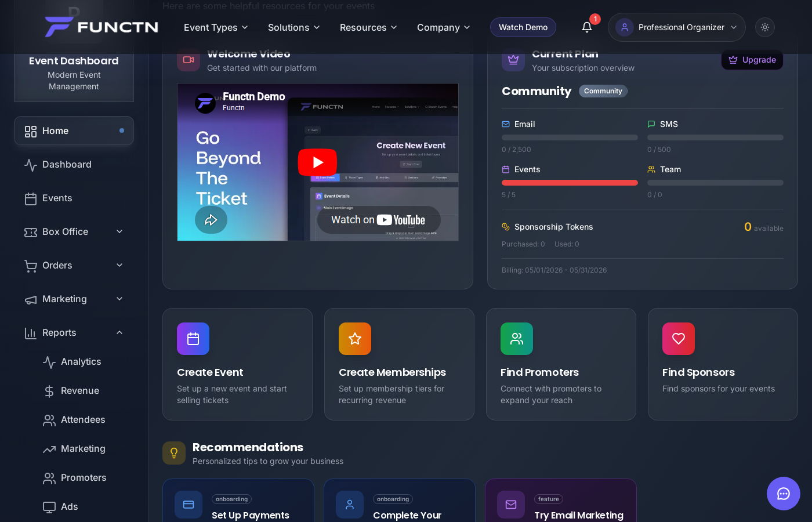Open Analytics under Reports
The width and height of the screenshot is (812, 522).
(84, 362)
